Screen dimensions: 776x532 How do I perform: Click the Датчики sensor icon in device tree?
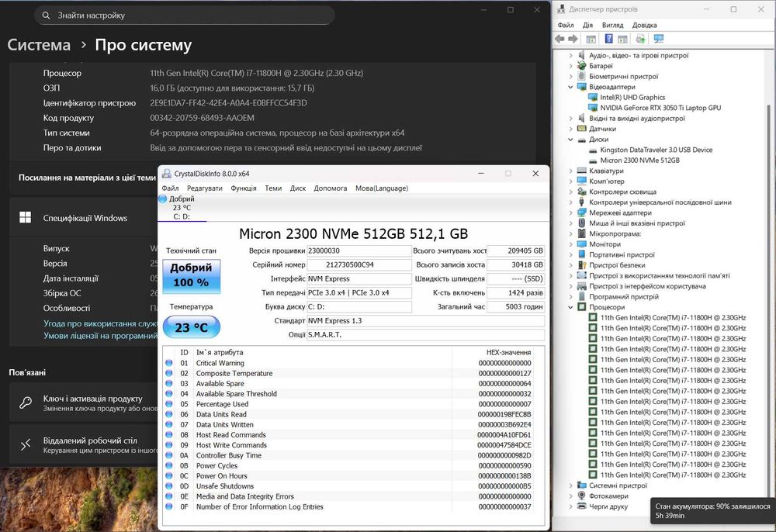click(582, 129)
